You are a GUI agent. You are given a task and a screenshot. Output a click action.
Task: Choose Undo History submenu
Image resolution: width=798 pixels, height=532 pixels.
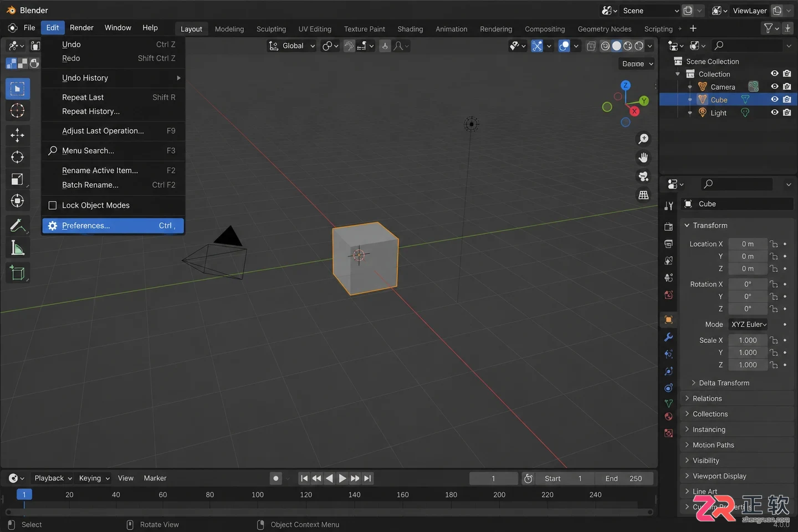tap(113, 78)
